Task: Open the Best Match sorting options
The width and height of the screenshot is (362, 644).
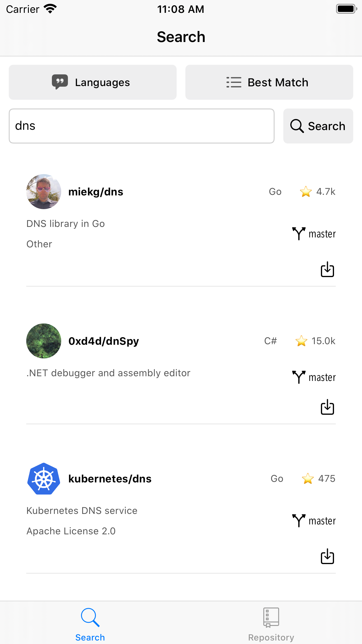Action: (269, 82)
